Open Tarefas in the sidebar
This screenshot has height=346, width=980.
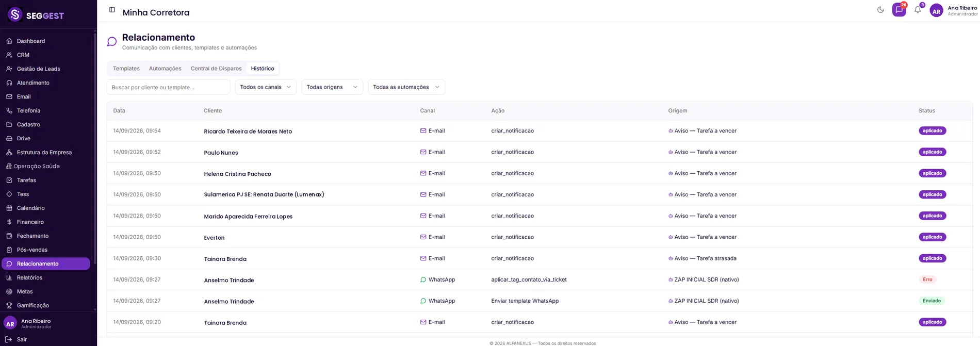click(26, 180)
